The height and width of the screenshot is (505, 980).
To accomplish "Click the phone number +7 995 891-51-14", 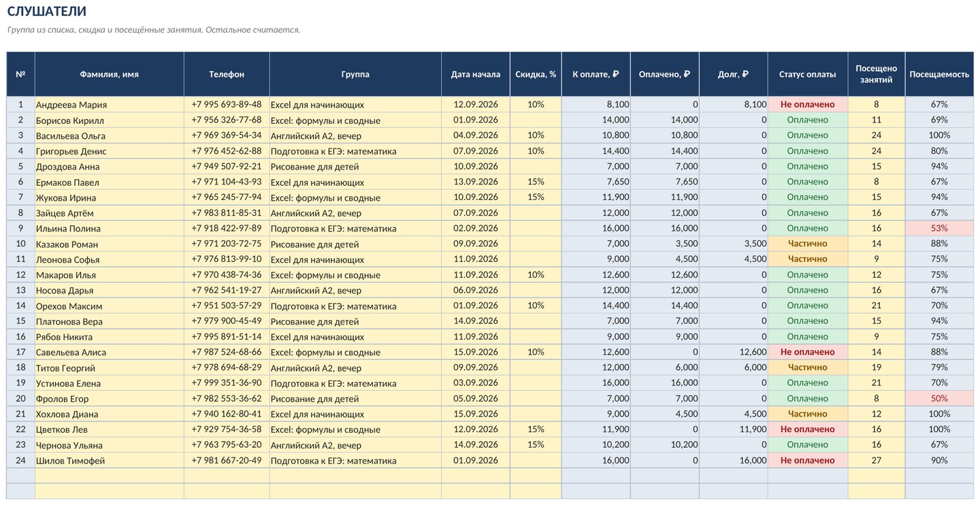I will (227, 337).
